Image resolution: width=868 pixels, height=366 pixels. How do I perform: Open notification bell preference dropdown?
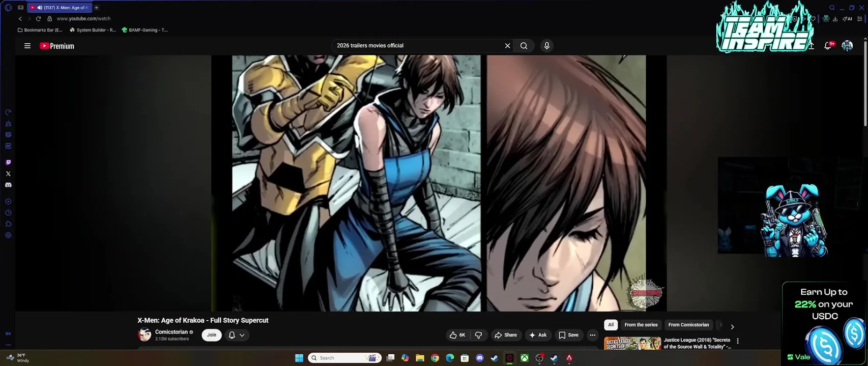click(x=237, y=335)
